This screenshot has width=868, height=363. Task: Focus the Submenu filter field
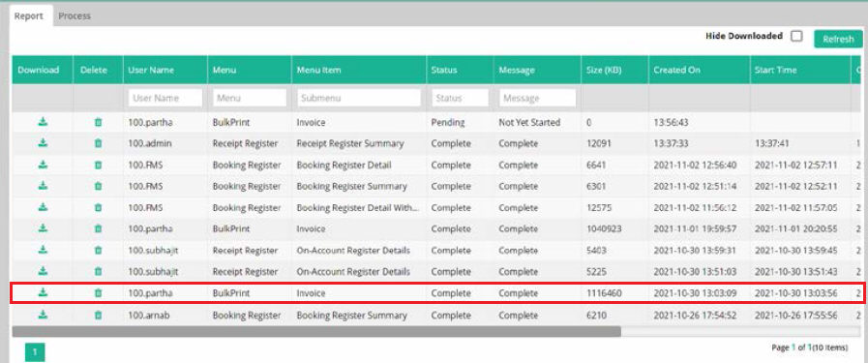click(x=359, y=98)
